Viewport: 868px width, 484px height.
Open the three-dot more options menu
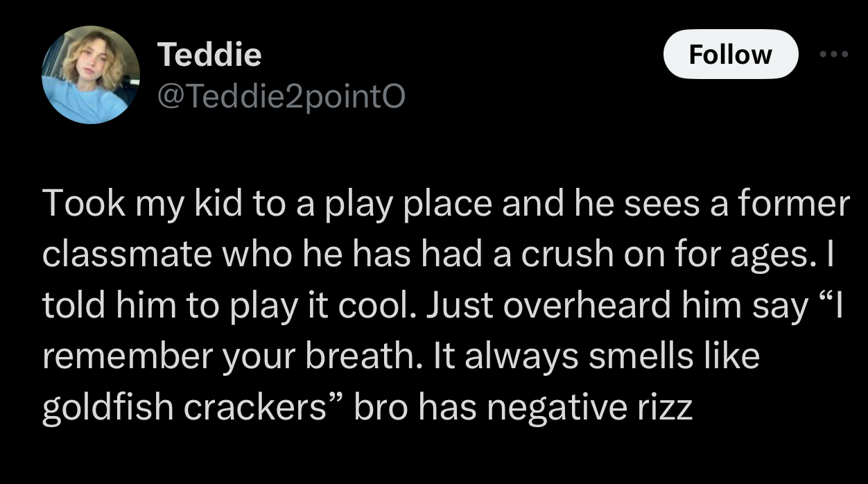coord(834,53)
